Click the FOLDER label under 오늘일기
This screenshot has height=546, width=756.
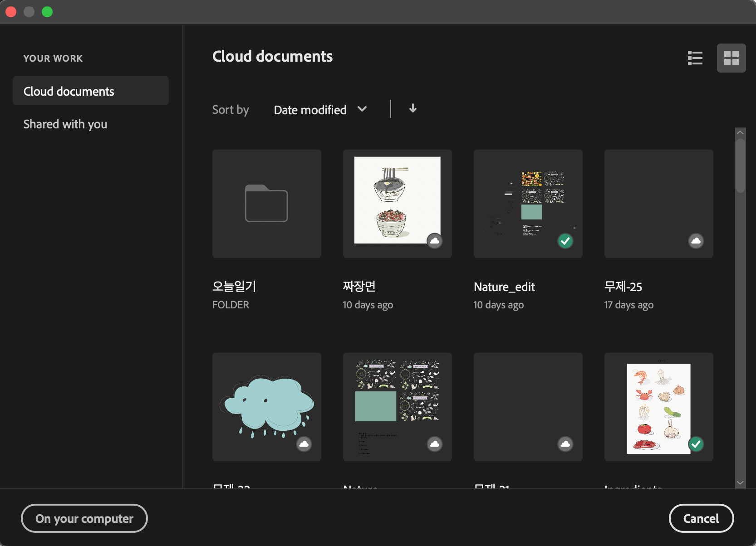(231, 305)
